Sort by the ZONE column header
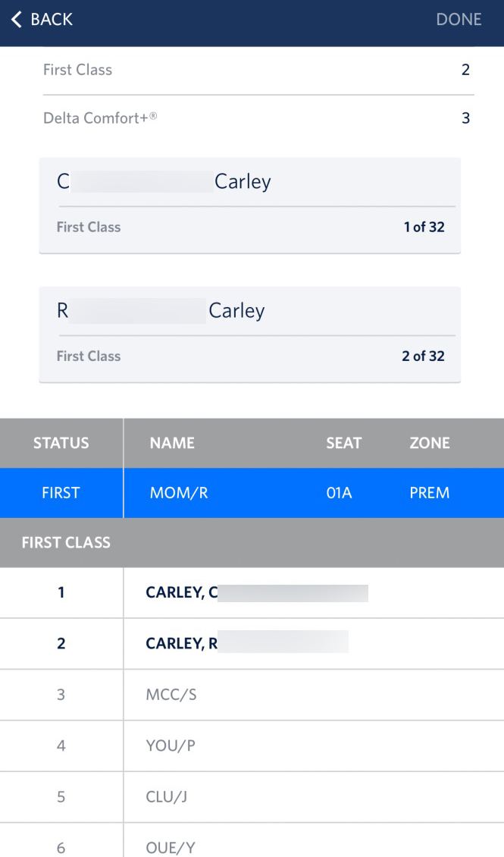This screenshot has width=504, height=857. 429,443
